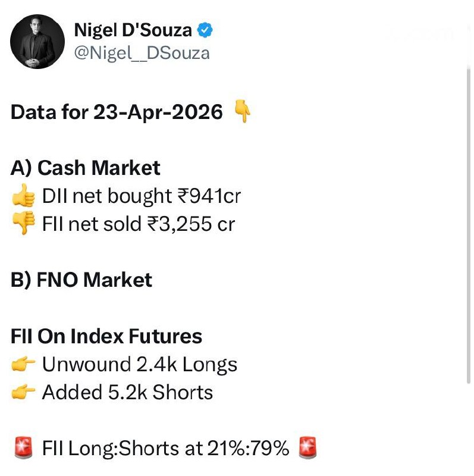Click the thumbs-up emoji beside DII

point(23,196)
